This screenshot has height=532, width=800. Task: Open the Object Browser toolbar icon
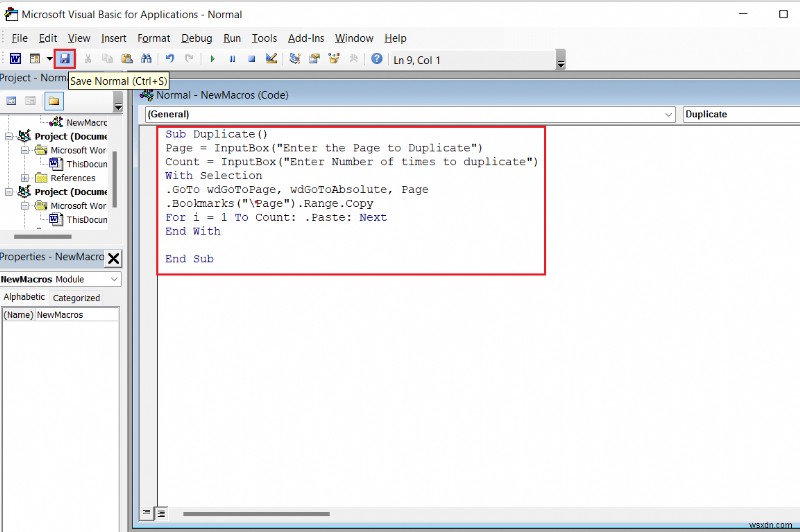pyautogui.click(x=334, y=59)
